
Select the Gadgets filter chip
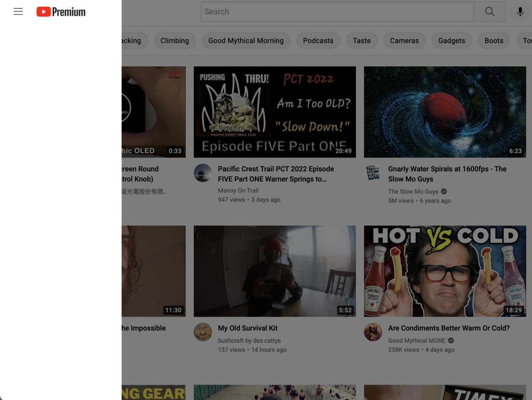pos(451,41)
